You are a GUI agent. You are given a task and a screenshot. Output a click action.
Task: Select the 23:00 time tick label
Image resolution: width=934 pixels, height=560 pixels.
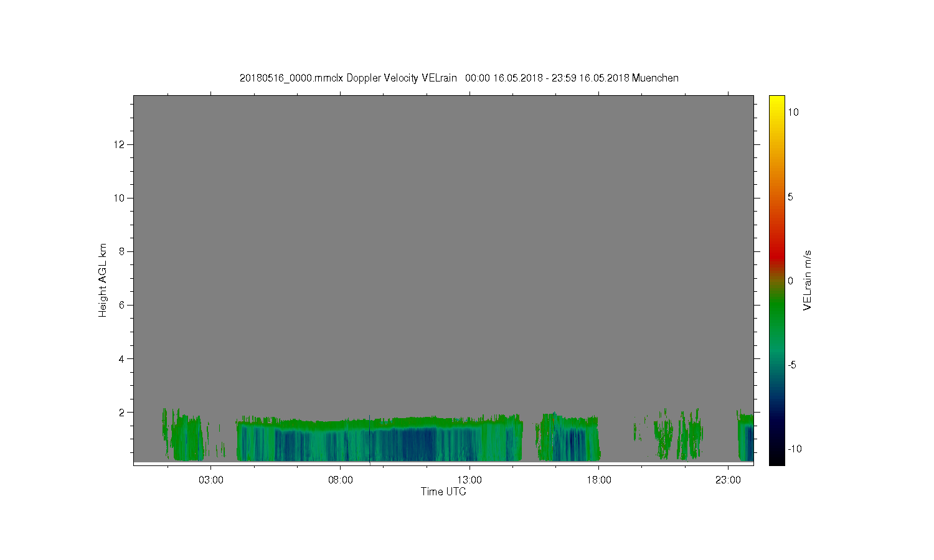(x=728, y=480)
